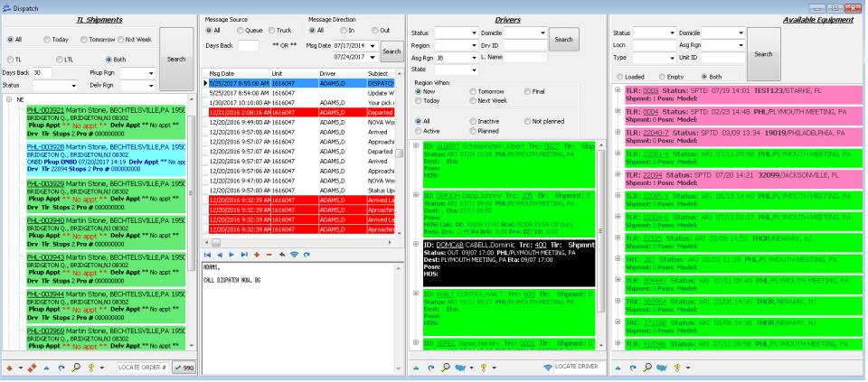Refresh the TL Shipments panel
868x382 pixels.
61,368
